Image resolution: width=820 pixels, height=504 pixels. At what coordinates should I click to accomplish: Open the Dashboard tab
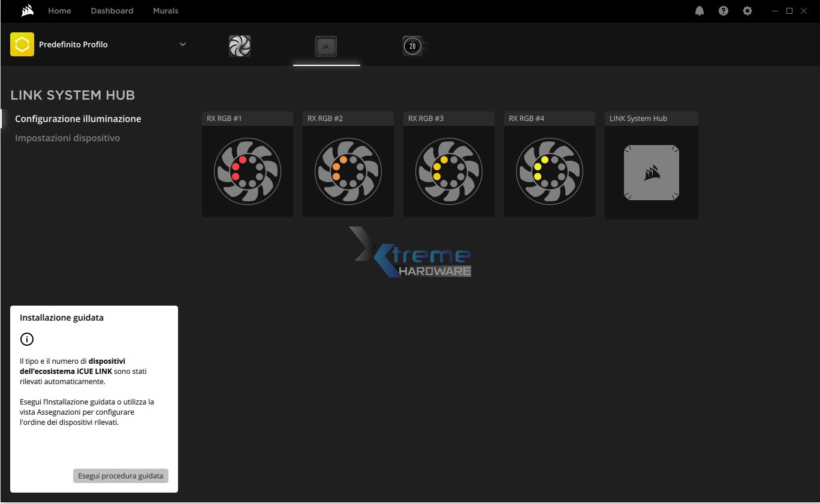pyautogui.click(x=112, y=11)
